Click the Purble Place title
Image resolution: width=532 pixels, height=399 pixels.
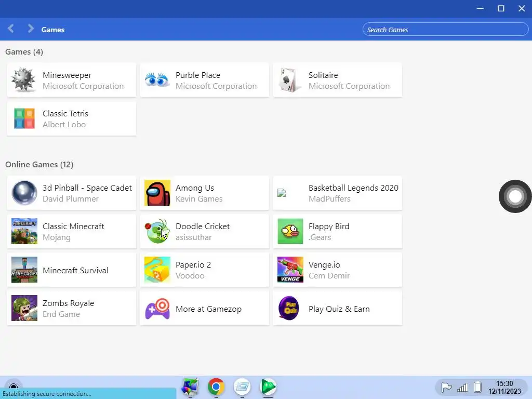tap(198, 75)
